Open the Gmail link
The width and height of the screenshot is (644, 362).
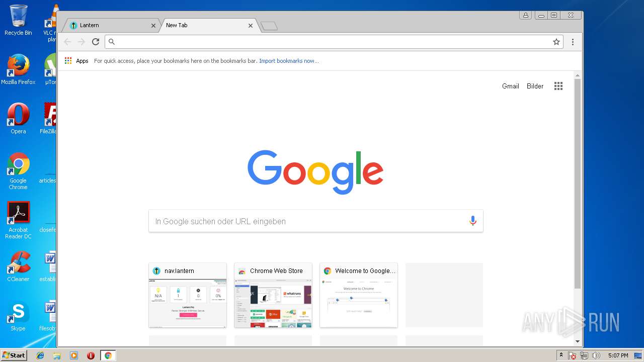tap(510, 86)
